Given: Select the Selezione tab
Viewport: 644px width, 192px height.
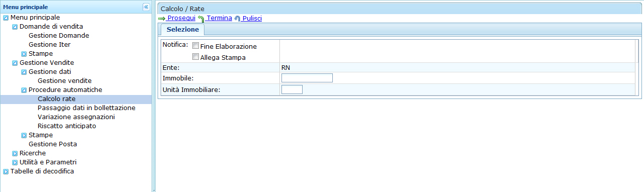Looking at the screenshot, I should tap(183, 30).
